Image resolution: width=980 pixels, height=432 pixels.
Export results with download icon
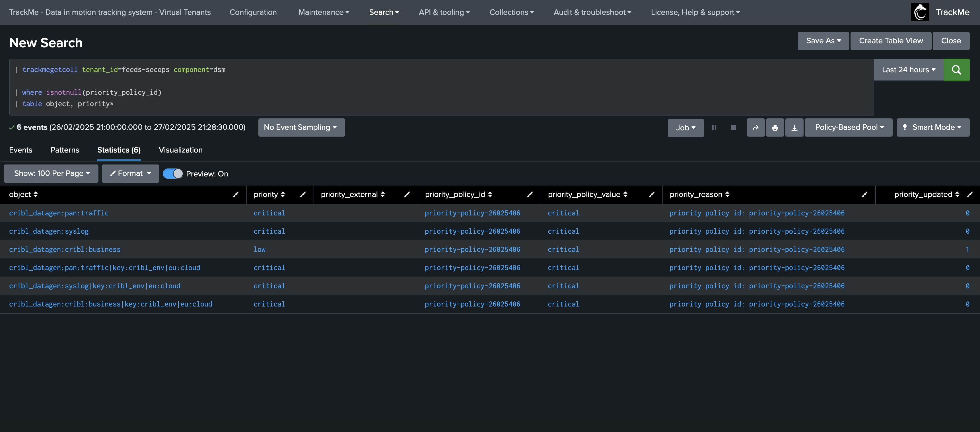click(794, 127)
